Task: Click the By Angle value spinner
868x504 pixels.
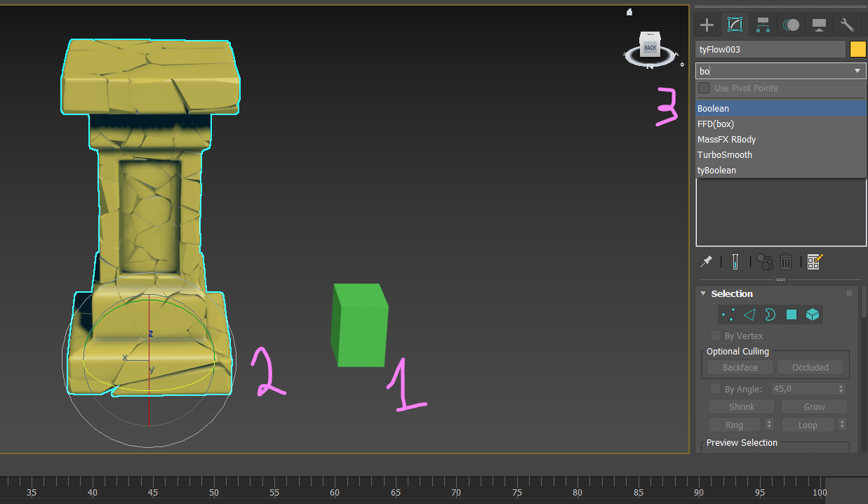Action: pyautogui.click(x=841, y=389)
